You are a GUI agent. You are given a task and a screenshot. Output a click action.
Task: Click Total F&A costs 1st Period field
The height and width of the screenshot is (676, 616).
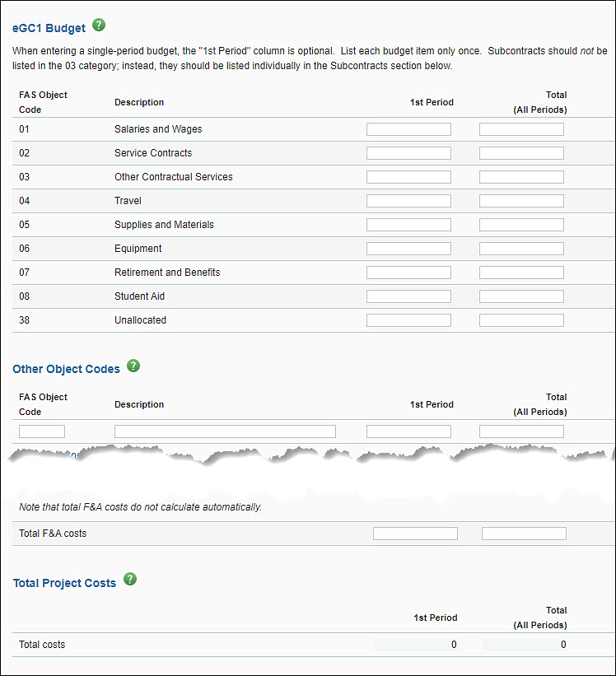[415, 534]
